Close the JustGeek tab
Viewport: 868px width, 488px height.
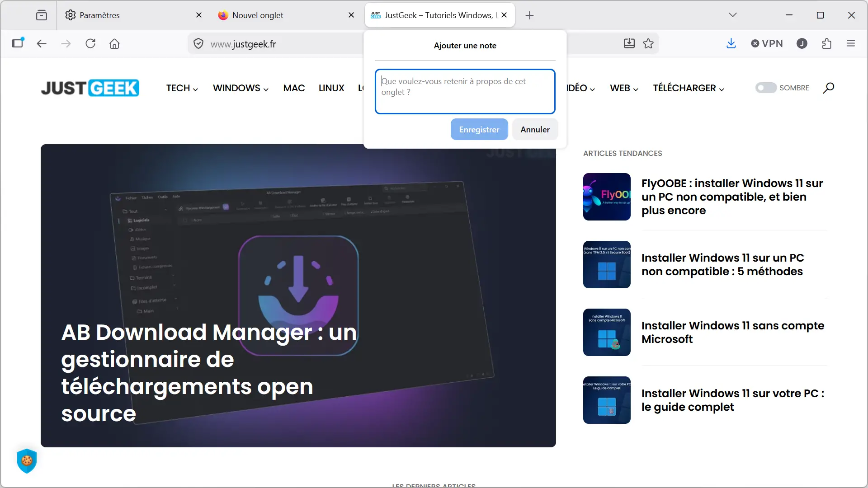click(505, 15)
